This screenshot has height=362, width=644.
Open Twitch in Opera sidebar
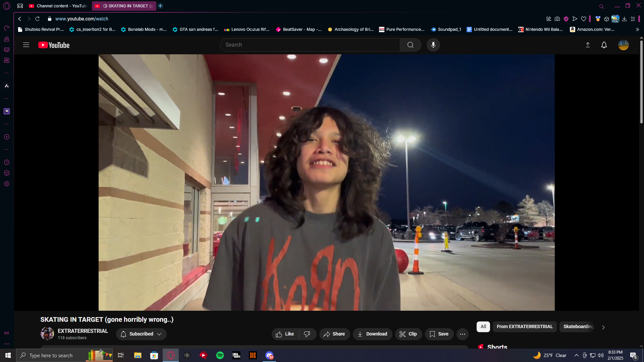pos(7,111)
